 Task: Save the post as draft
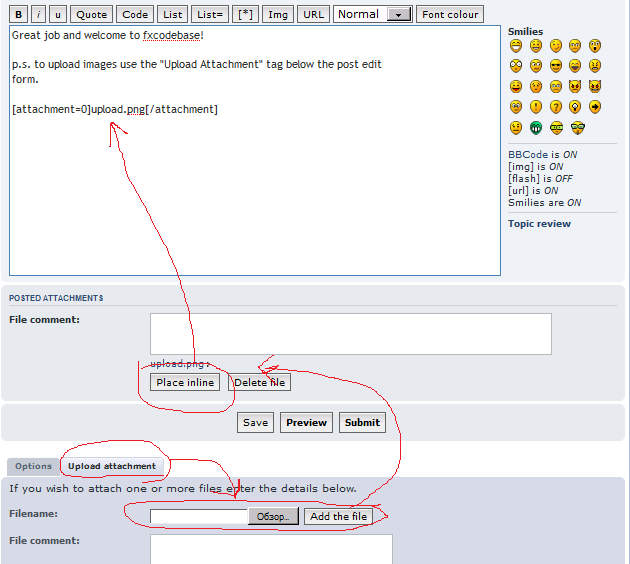point(255,422)
